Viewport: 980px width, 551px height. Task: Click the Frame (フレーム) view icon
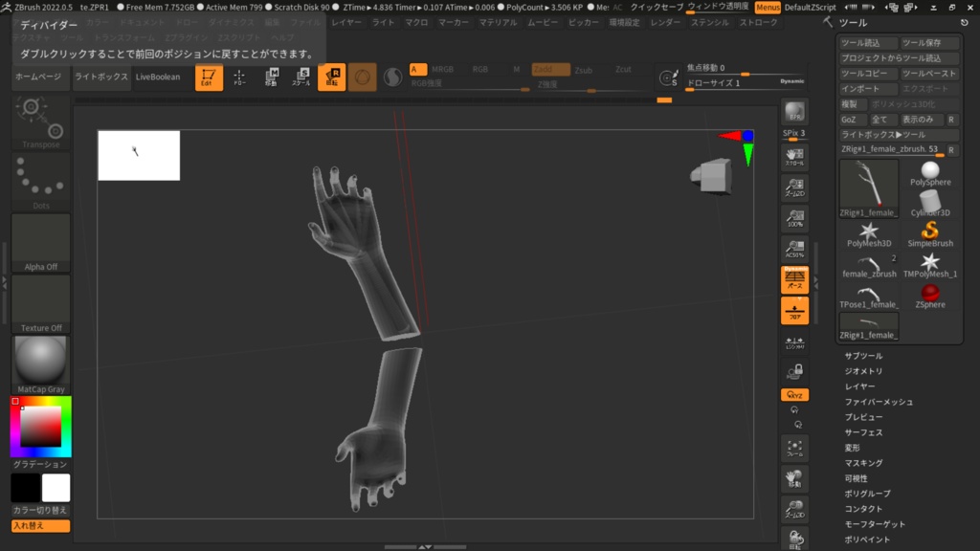pyautogui.click(x=795, y=448)
